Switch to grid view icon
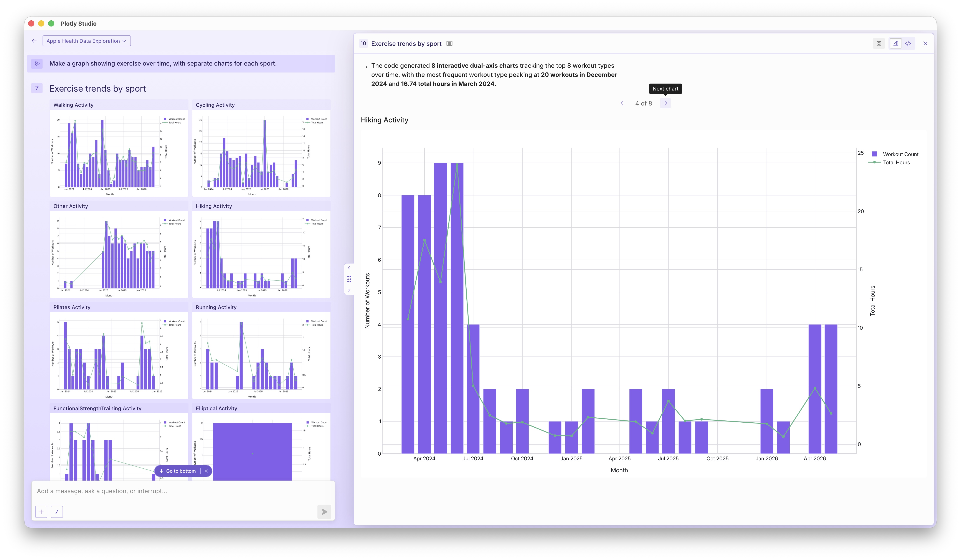 point(879,43)
